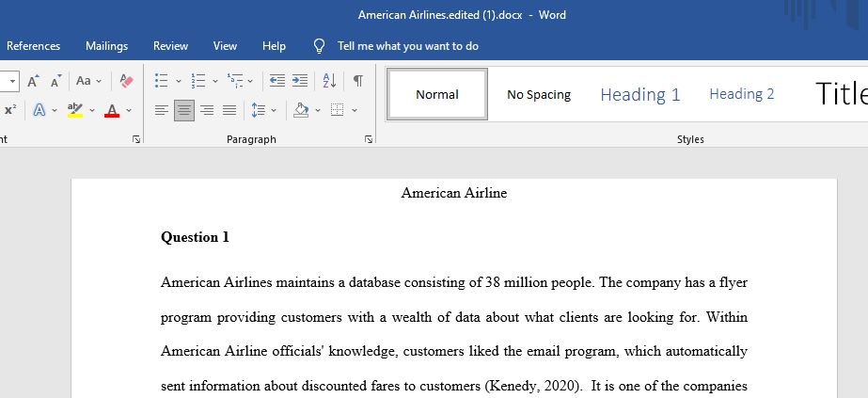Apply red font color
Image resolution: width=868 pixels, height=398 pixels.
[x=112, y=110]
